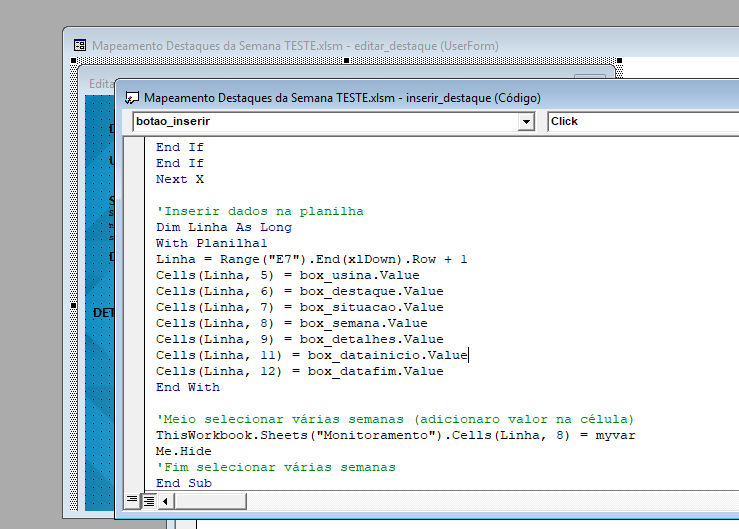
Task: Click the top-right resize handle of the UserForm
Action: (619, 60)
